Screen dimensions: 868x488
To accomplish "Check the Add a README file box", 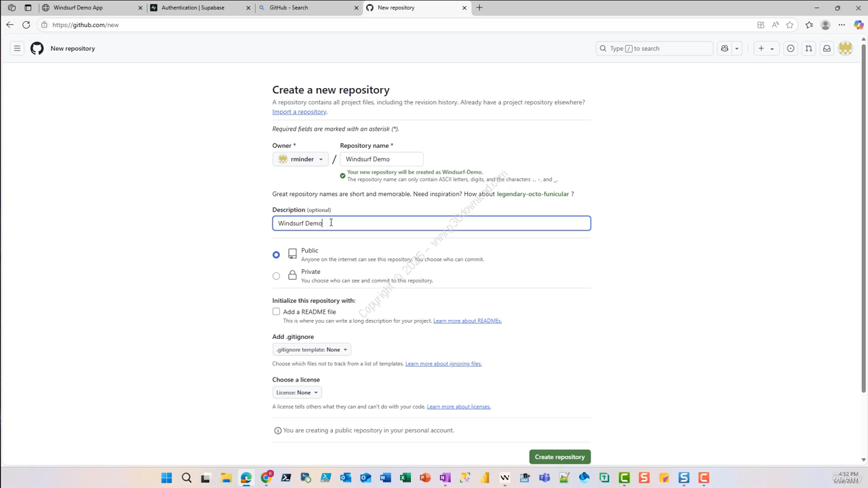I will click(x=276, y=312).
